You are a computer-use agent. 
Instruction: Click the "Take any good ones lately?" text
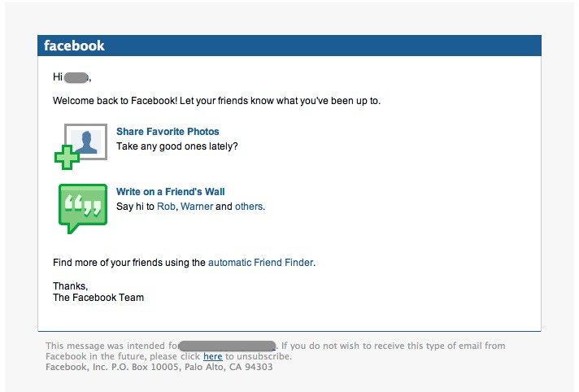(x=177, y=146)
